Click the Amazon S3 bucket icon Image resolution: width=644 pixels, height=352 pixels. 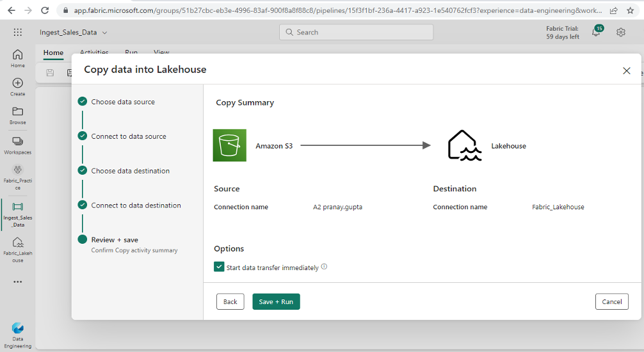230,145
